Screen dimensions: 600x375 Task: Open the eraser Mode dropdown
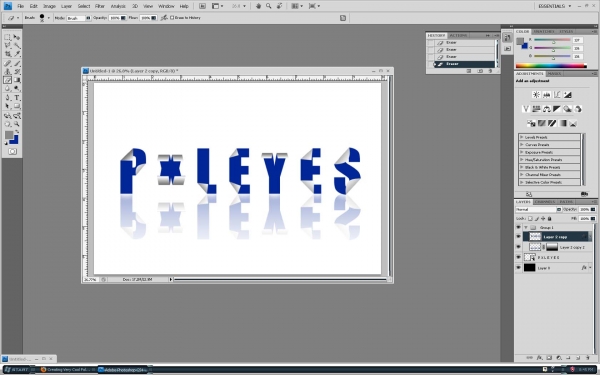(x=78, y=18)
